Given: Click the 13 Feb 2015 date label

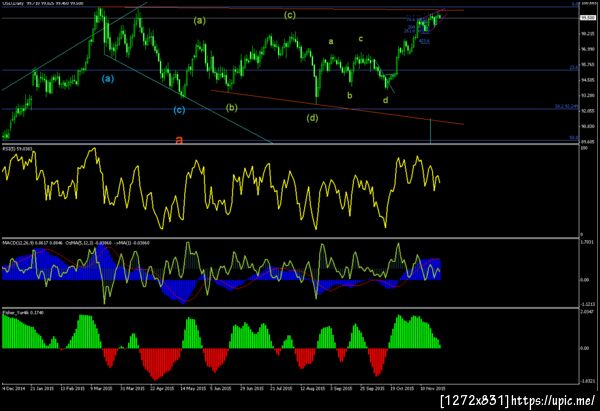Looking at the screenshot, I should coord(73,388).
